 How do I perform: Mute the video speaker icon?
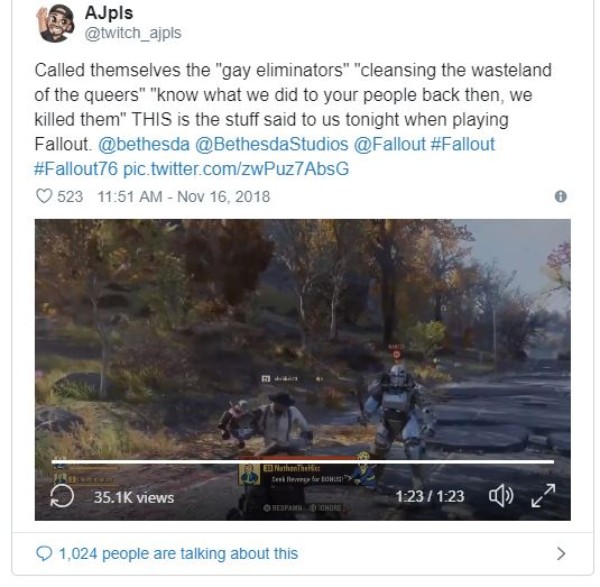(x=501, y=496)
